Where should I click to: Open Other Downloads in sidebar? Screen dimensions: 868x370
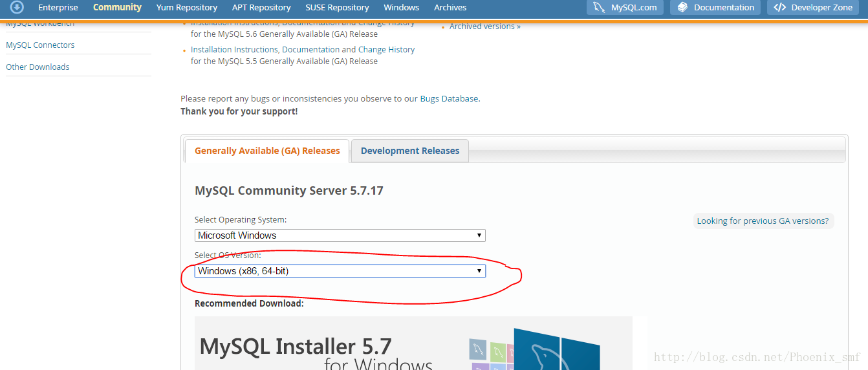pyautogui.click(x=38, y=67)
